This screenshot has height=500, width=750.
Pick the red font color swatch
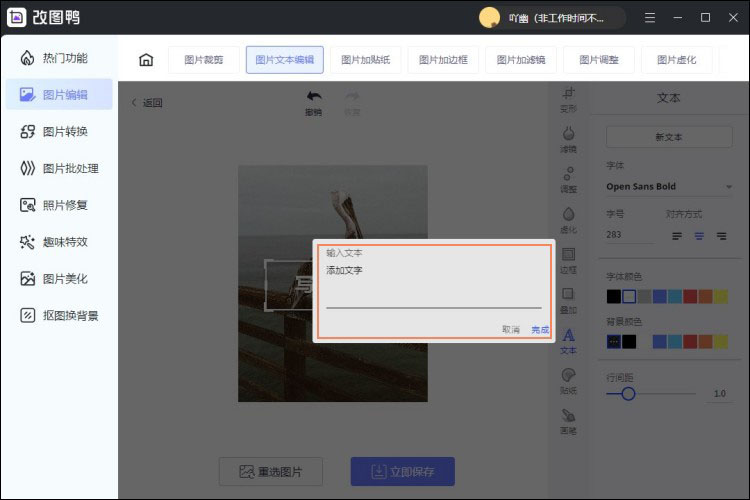(x=690, y=297)
